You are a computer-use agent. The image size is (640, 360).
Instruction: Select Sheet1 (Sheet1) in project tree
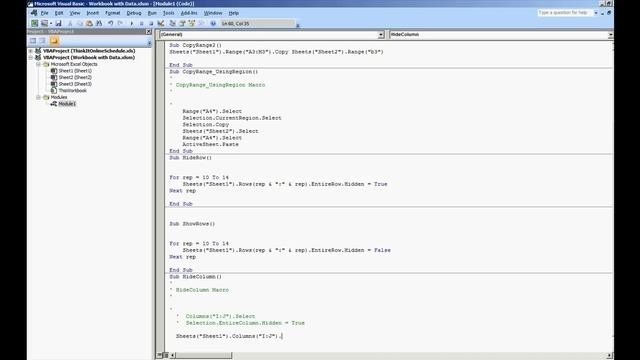[75, 71]
